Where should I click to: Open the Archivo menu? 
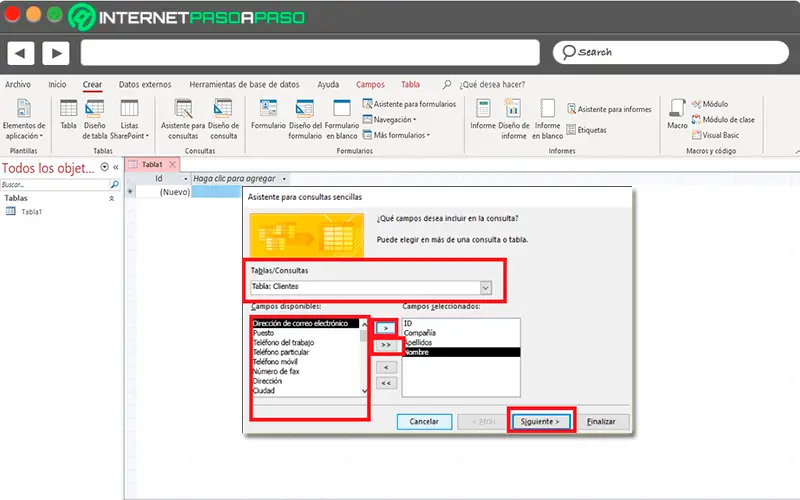18,85
